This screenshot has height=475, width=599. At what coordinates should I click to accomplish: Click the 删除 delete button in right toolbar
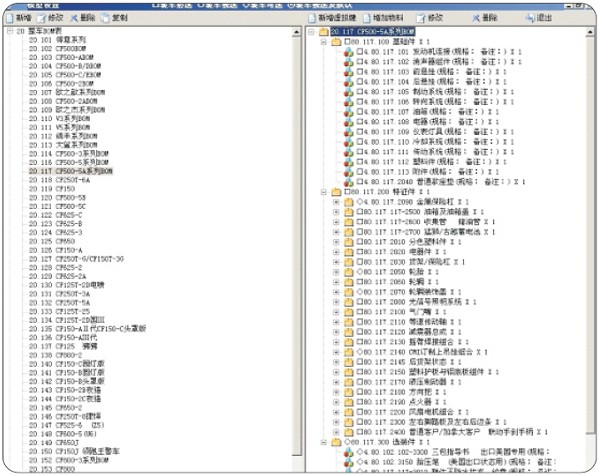tap(485, 18)
